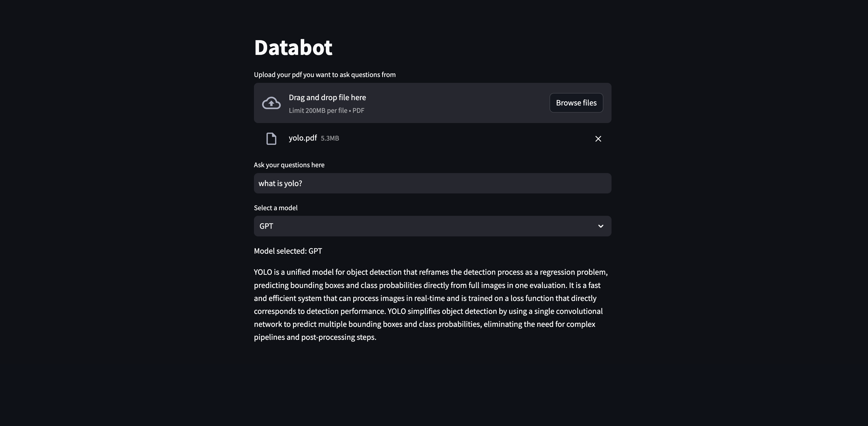Click the dropdown arrow next to GPT
Image resolution: width=868 pixels, height=426 pixels.
(601, 226)
